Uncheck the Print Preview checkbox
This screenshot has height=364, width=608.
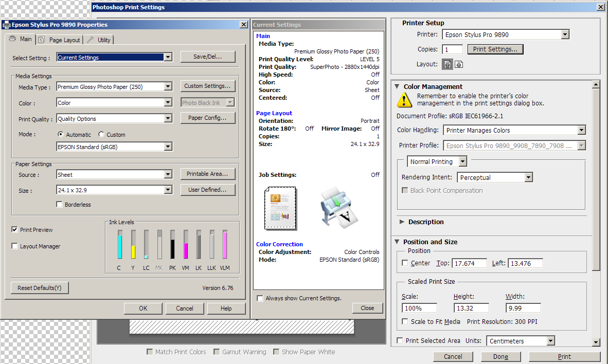click(14, 230)
